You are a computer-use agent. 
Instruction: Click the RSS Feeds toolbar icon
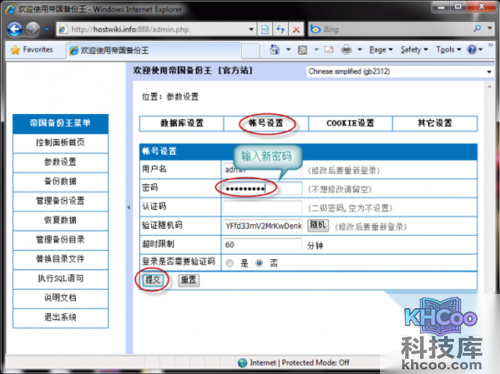coord(302,50)
